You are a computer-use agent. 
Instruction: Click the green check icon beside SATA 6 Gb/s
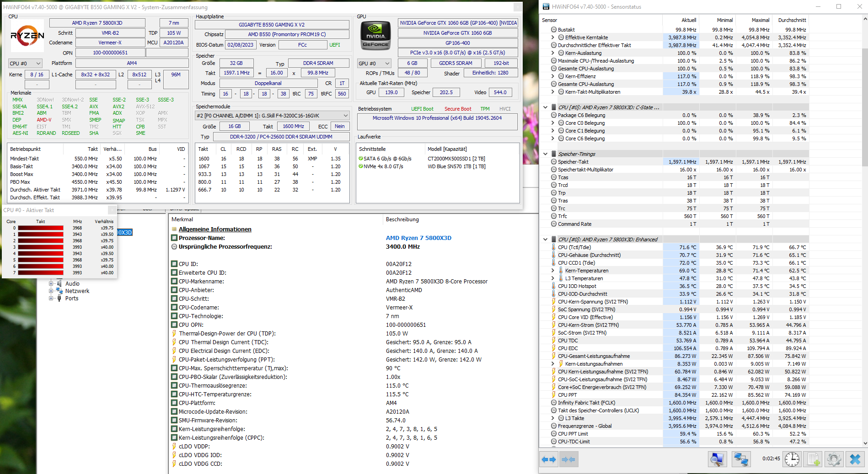(x=361, y=159)
